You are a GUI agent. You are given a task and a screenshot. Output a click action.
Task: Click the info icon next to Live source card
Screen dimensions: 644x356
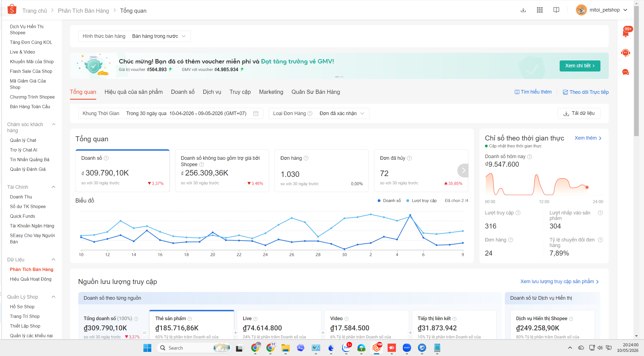click(x=255, y=319)
